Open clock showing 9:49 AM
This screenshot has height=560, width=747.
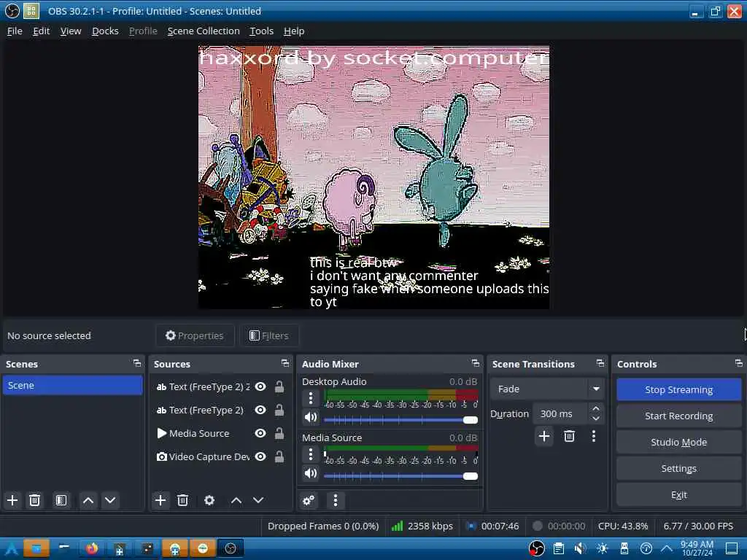pyautogui.click(x=697, y=548)
